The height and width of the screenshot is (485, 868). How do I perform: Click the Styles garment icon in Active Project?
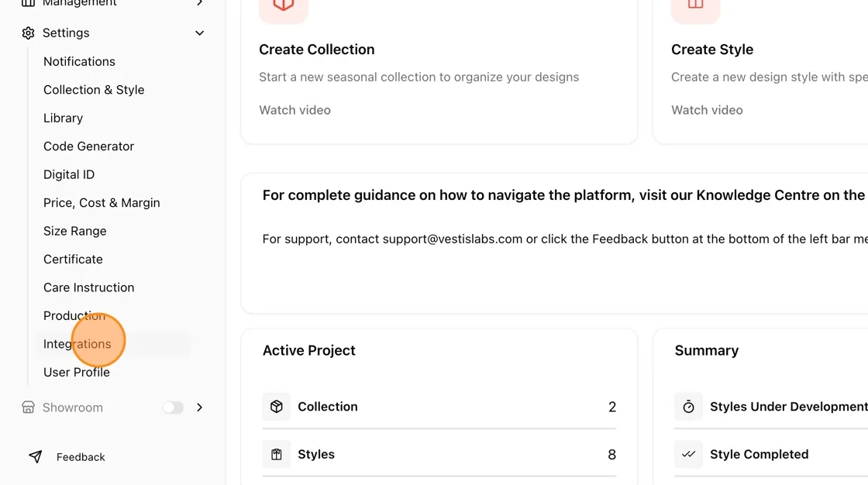click(276, 455)
